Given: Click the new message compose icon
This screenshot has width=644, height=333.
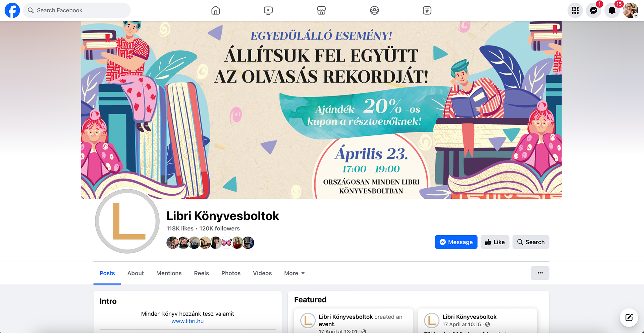Looking at the screenshot, I should click(629, 317).
